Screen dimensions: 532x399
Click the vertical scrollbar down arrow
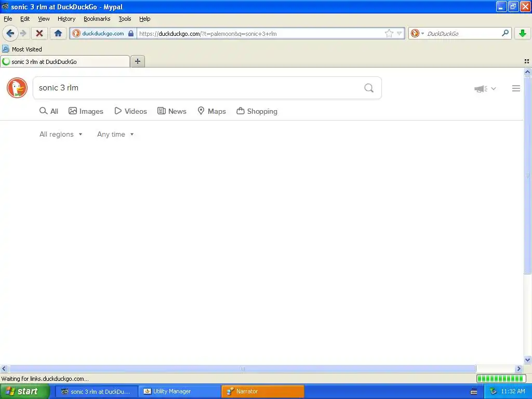527,360
